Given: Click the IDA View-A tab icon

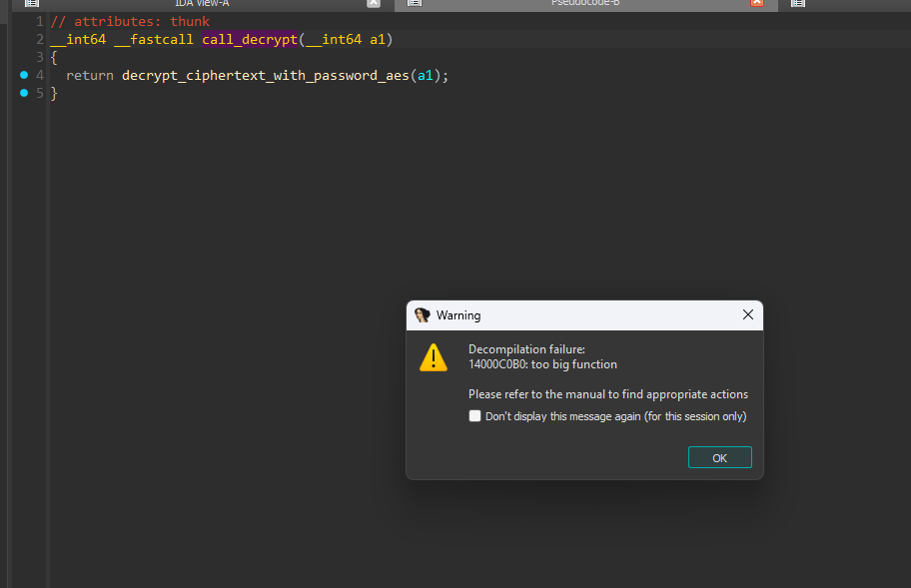Looking at the screenshot, I should tap(31, 4).
